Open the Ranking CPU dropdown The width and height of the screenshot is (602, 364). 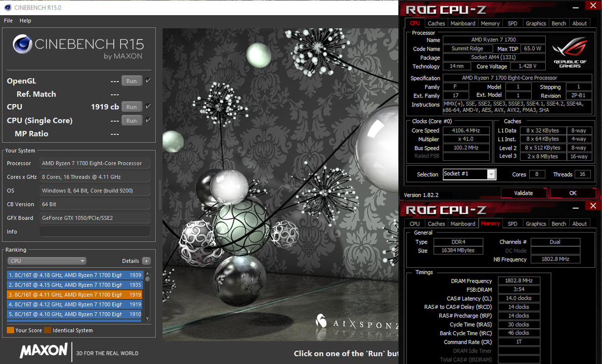coord(47,261)
